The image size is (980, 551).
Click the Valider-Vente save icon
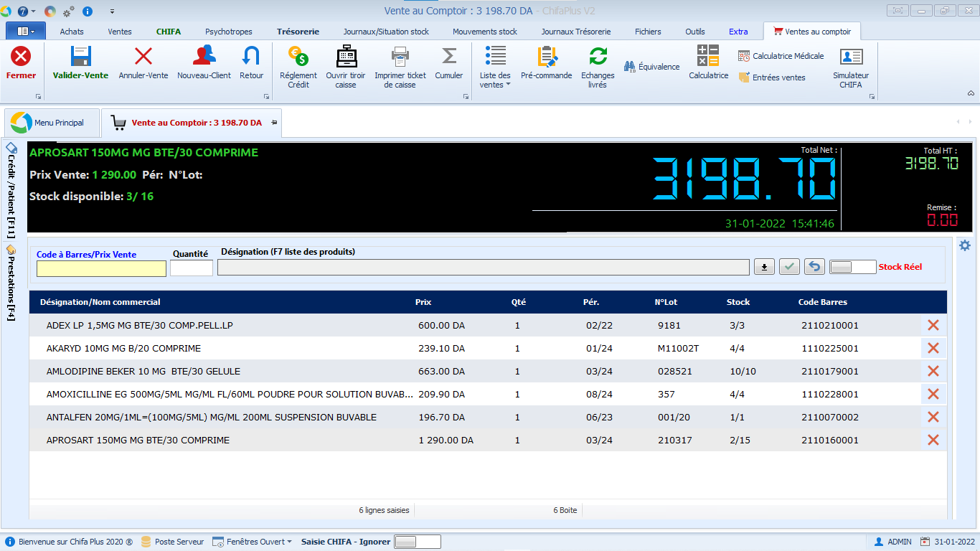80,57
